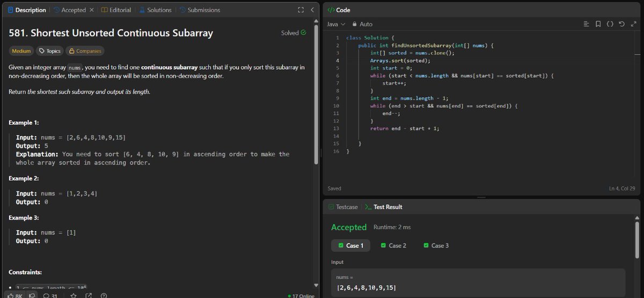Click the format code icon in editor toolbar

pos(587,24)
